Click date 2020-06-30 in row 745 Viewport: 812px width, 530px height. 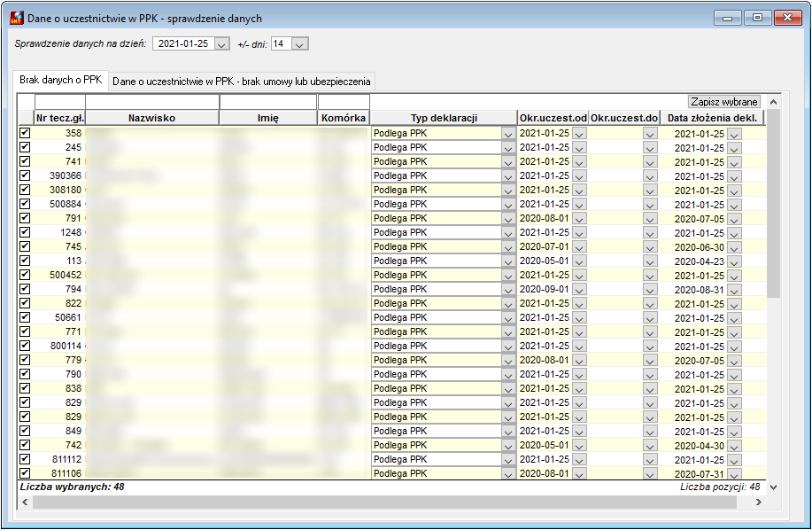pyautogui.click(x=700, y=247)
